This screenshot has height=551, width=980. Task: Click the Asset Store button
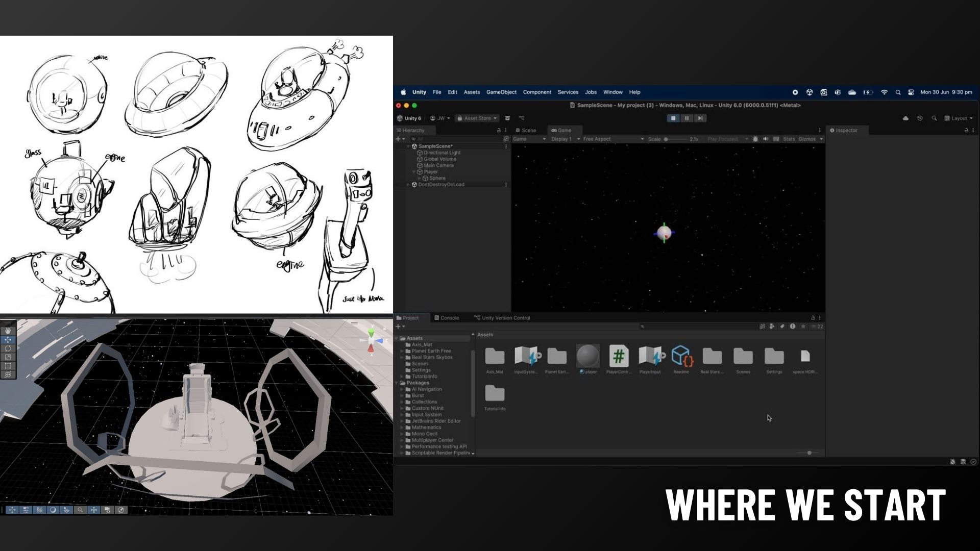(477, 118)
